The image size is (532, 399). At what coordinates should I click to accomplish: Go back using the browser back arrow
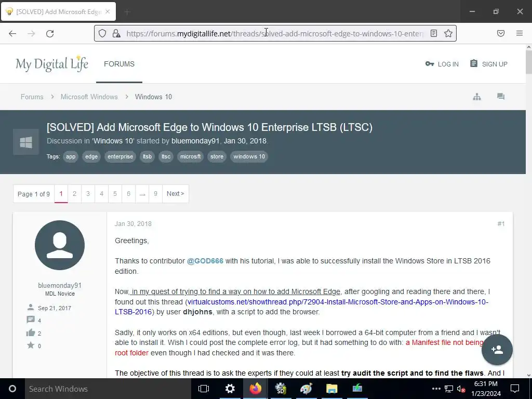tap(12, 34)
